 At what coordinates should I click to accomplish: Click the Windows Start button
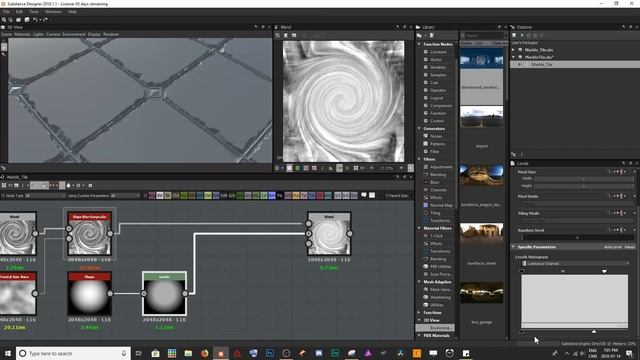[x=8, y=353]
